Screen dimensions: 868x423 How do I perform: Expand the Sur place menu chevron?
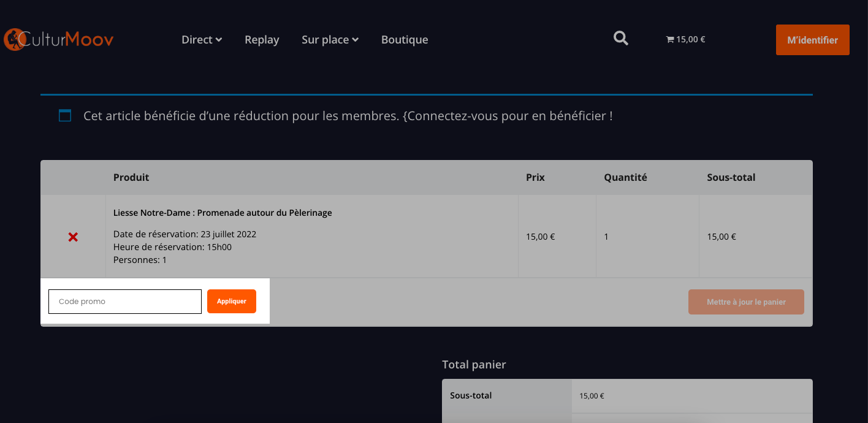(356, 40)
